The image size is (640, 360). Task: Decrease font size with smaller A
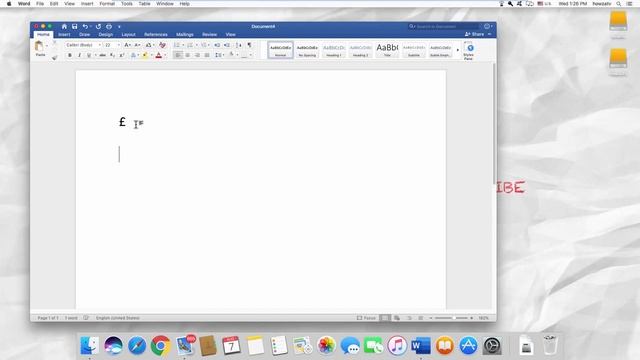(138, 45)
